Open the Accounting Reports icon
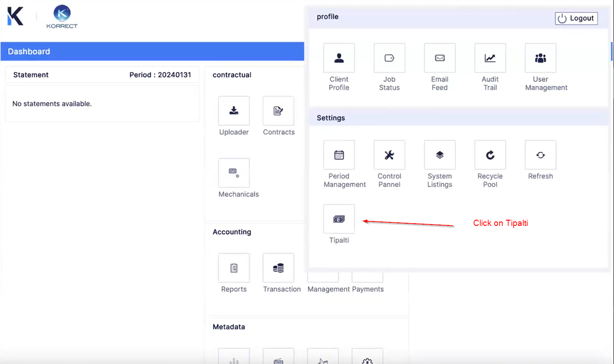 click(x=234, y=268)
